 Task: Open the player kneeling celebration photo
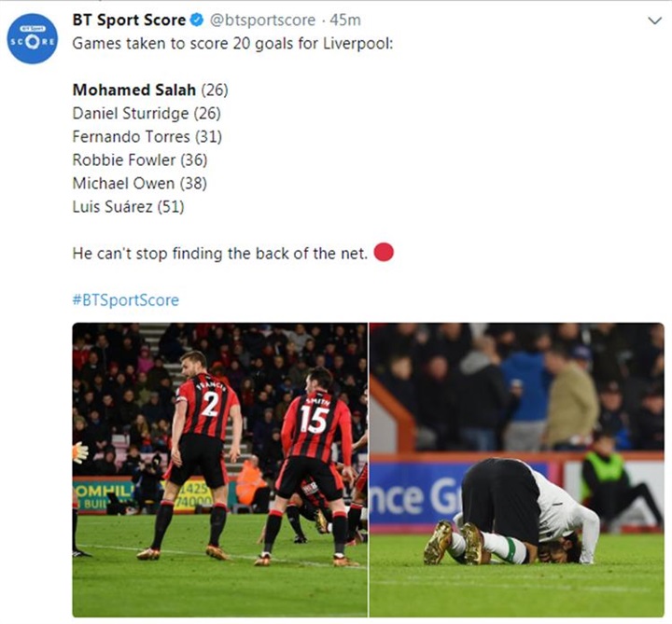[517, 470]
